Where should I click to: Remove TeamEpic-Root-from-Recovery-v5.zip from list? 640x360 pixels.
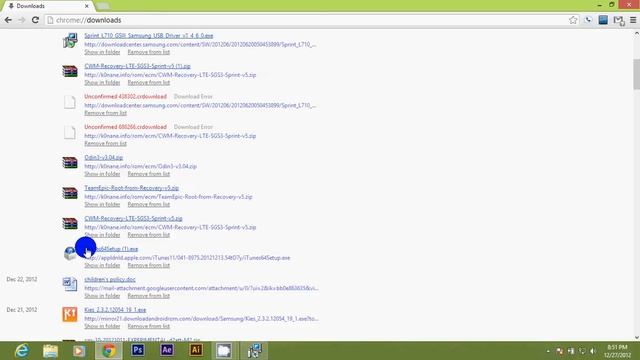(x=149, y=204)
